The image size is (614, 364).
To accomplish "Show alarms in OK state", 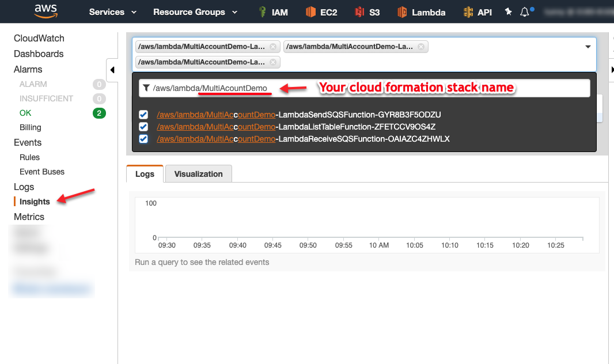I will pos(25,113).
